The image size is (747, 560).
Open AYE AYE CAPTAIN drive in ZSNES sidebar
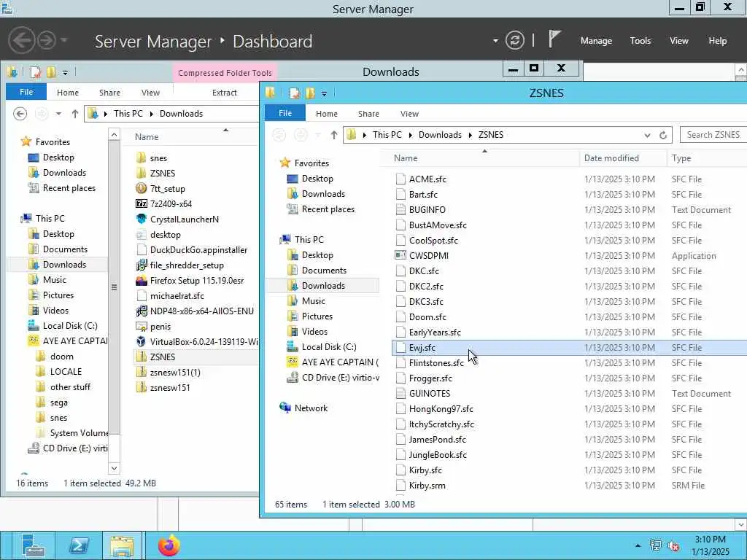(340, 362)
